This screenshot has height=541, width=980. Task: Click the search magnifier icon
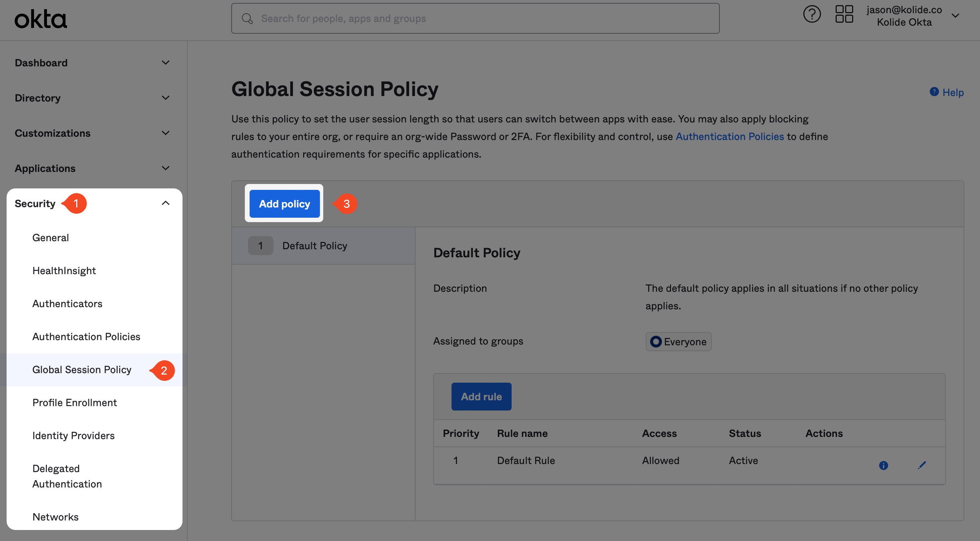click(x=247, y=19)
